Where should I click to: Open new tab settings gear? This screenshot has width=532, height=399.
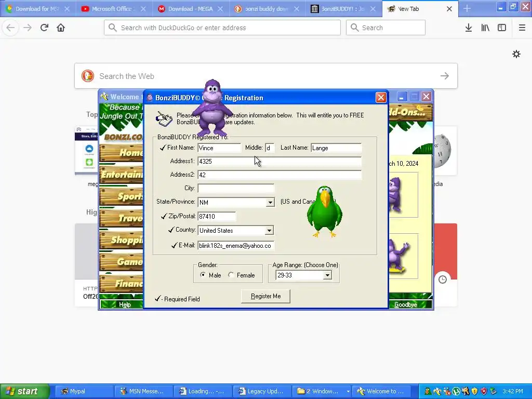coord(516,54)
